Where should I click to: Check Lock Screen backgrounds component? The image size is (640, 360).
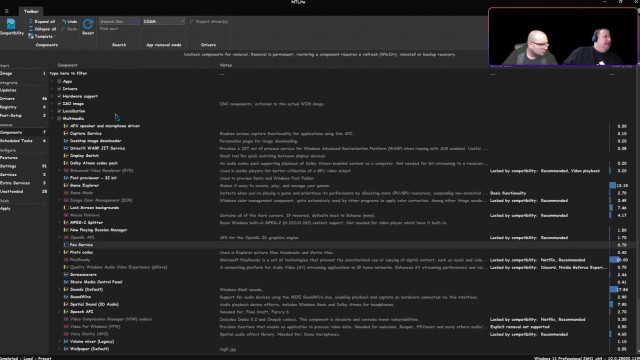point(66,208)
